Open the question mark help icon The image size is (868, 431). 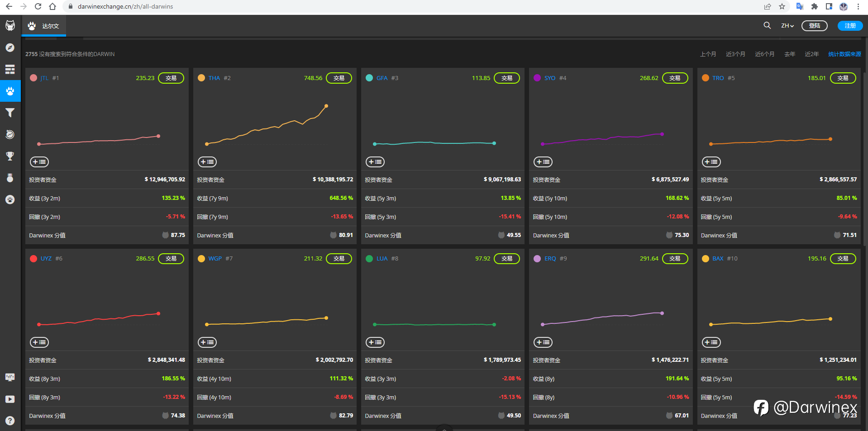point(10,421)
